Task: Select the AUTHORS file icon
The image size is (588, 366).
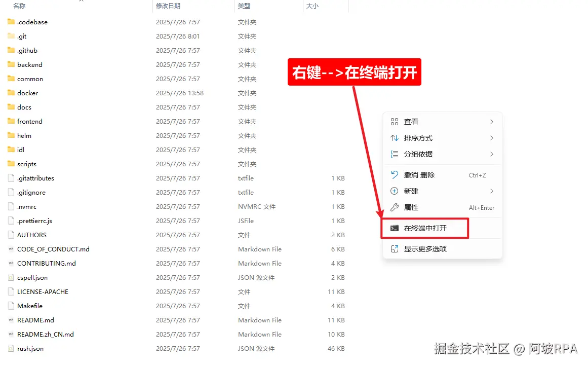Action: click(x=11, y=235)
